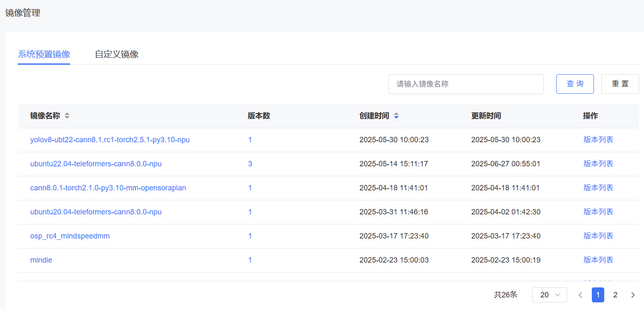Open yolov8-ubt22-cann8.1.rc1-torch2.5.1-py3.10-npu image link
This screenshot has width=644, height=309.
click(x=110, y=140)
